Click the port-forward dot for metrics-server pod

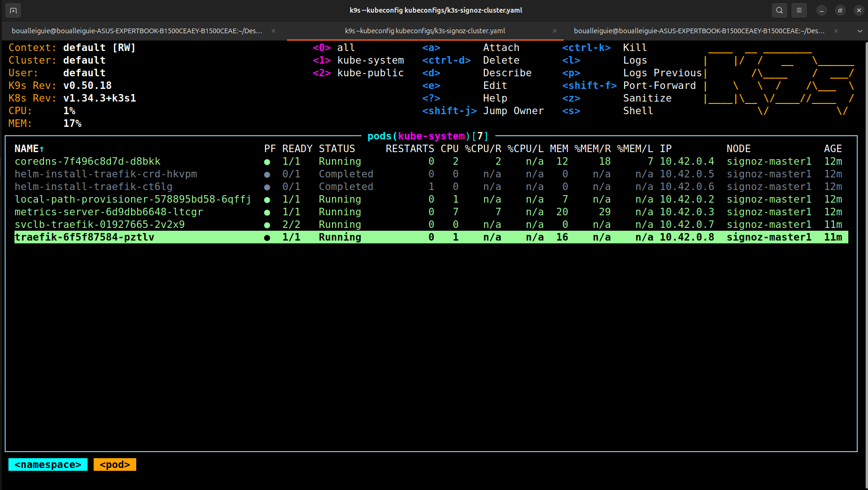click(267, 212)
